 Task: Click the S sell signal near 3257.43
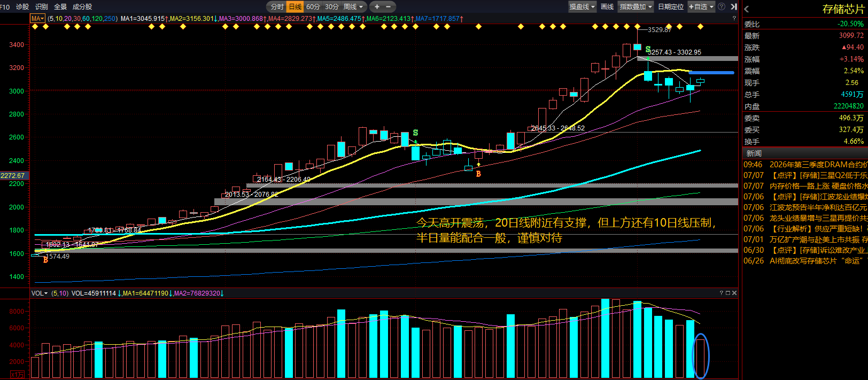coord(648,50)
